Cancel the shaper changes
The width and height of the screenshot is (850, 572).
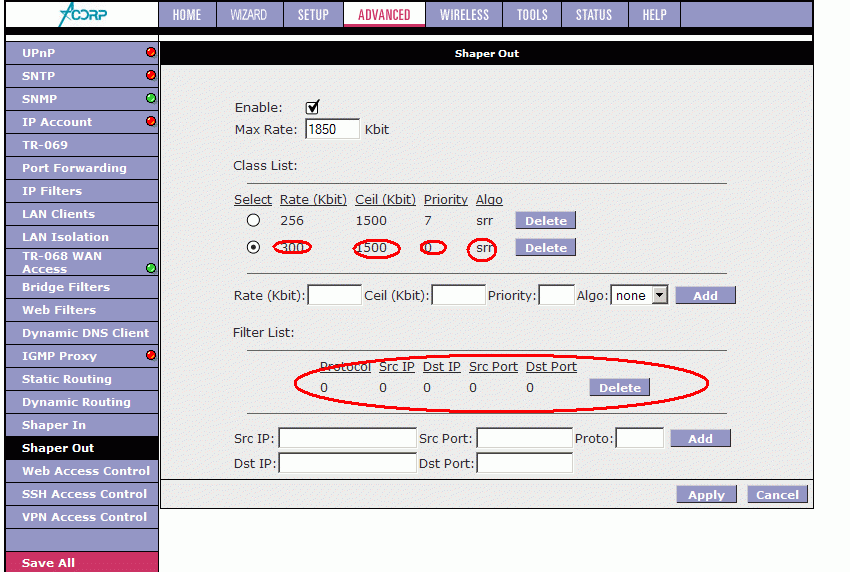pos(777,494)
